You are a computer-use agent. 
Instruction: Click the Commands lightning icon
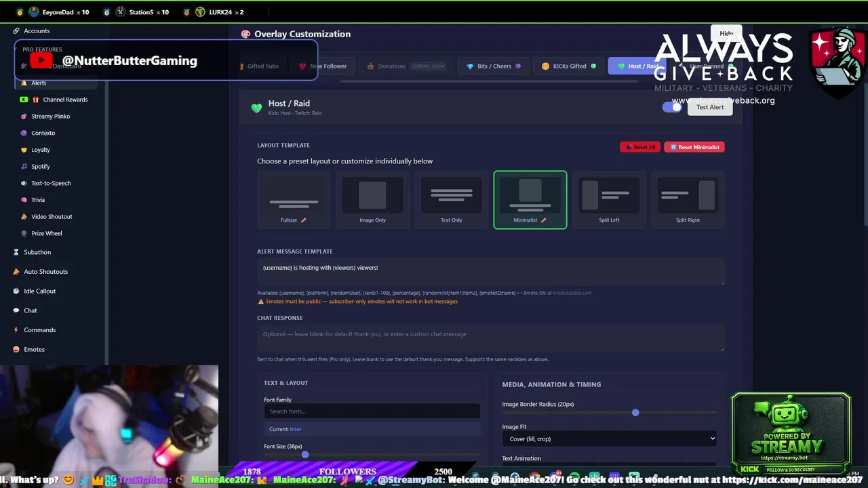[x=16, y=330]
